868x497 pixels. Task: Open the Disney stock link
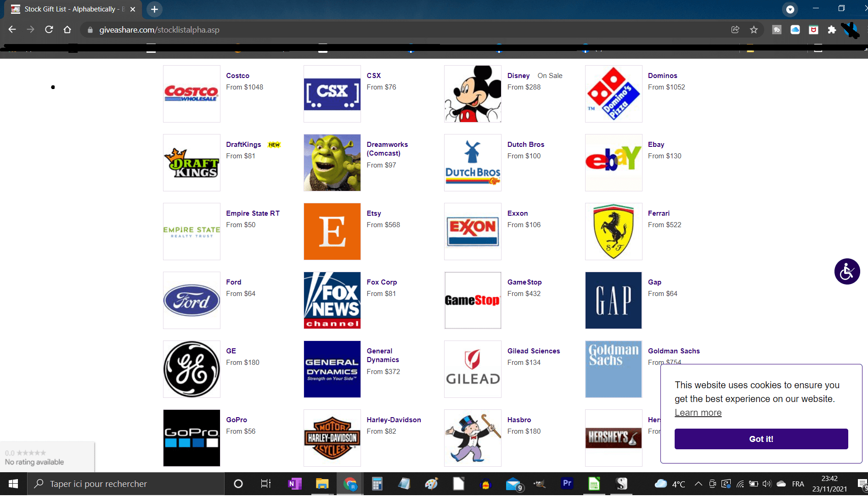point(519,76)
